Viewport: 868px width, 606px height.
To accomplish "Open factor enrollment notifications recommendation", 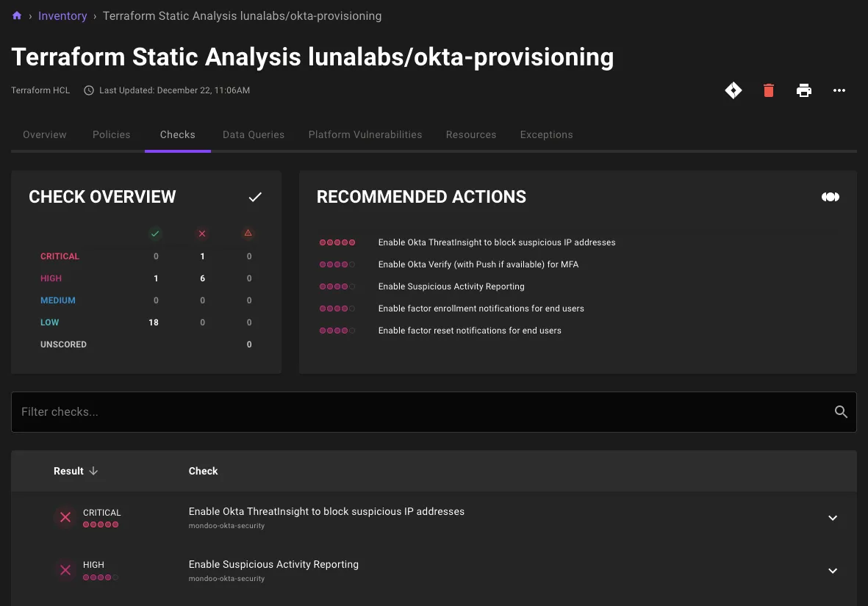I will tap(481, 309).
